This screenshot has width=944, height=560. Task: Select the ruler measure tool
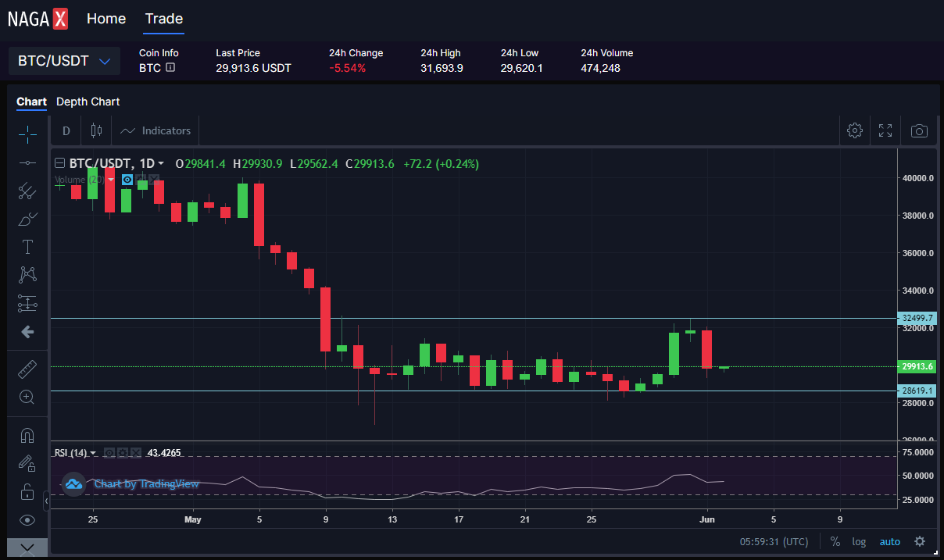(x=27, y=369)
